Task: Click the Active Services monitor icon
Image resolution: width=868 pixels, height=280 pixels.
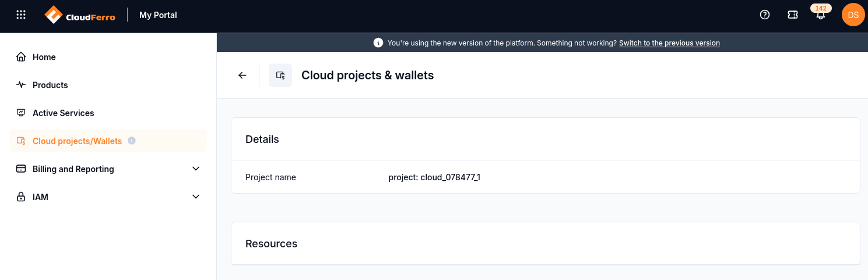Action: click(21, 113)
